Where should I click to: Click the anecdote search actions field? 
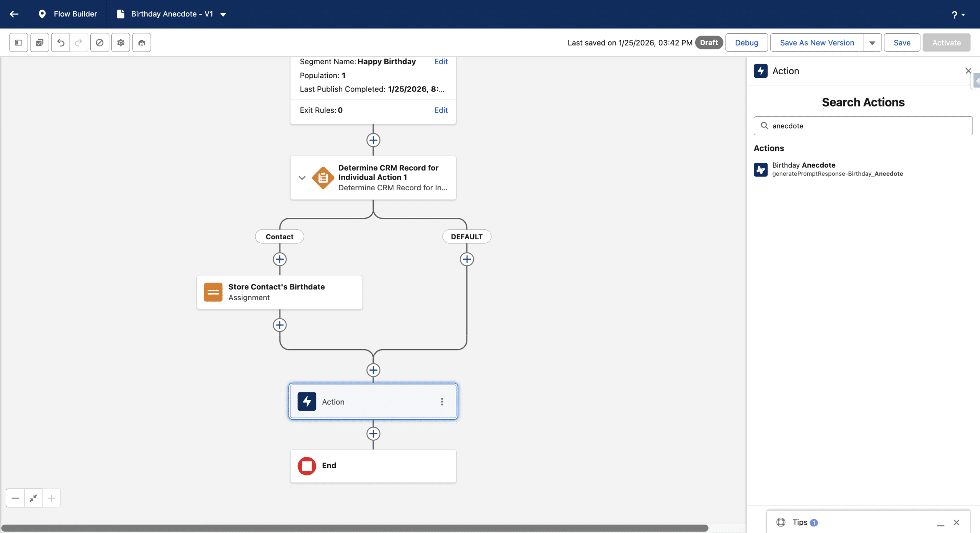[863, 126]
